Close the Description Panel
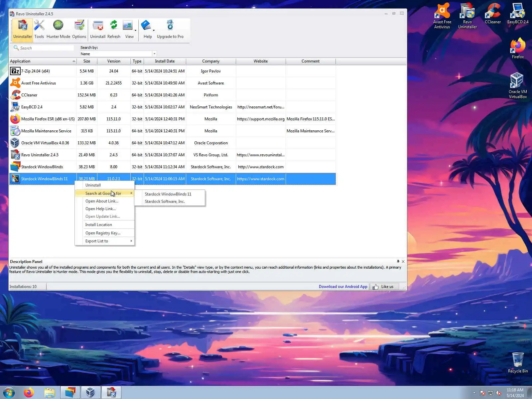Screen dimensions: 532x399 pyautogui.click(x=403, y=261)
